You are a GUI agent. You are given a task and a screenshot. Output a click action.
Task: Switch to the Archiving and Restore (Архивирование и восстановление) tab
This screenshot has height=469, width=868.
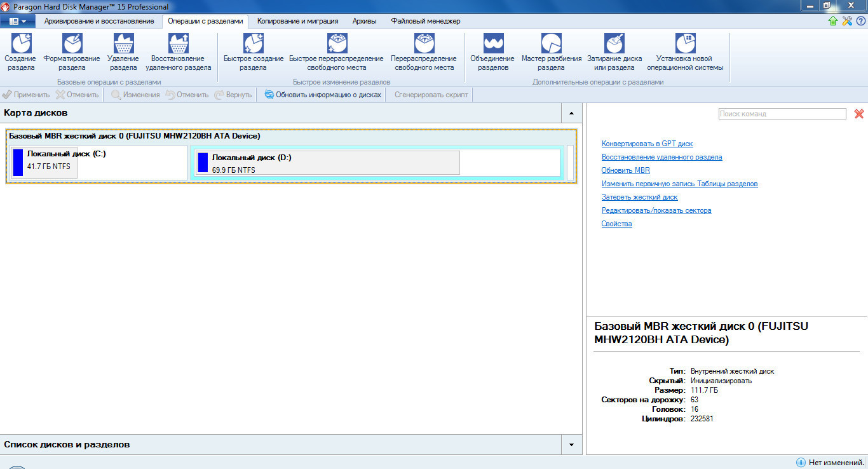99,21
